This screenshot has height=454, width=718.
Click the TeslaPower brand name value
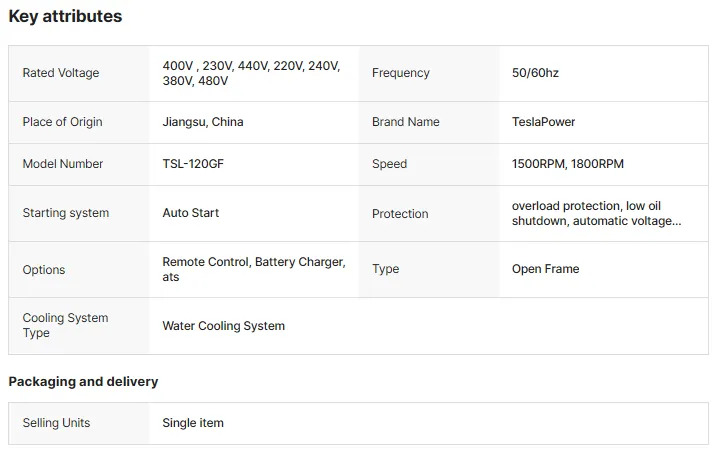544,122
